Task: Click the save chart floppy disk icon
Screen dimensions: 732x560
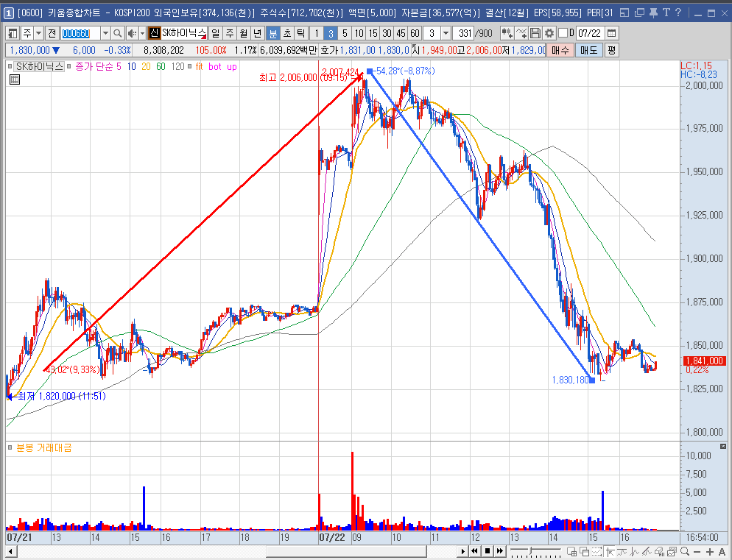Action: coord(536,33)
